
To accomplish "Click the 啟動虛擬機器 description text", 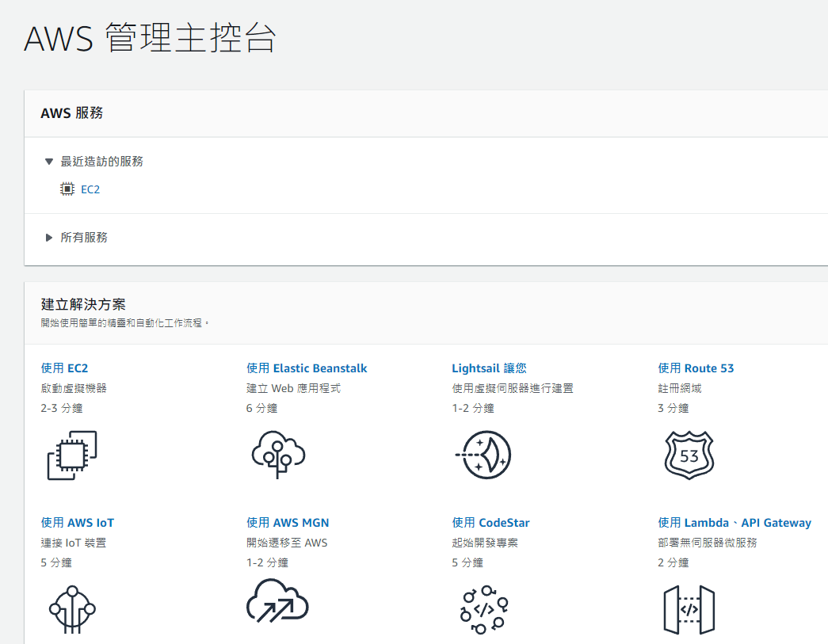I will pyautogui.click(x=74, y=388).
